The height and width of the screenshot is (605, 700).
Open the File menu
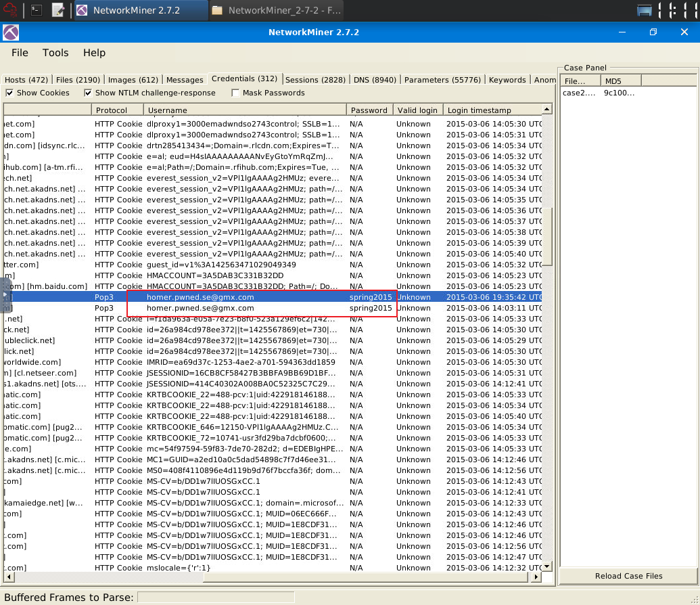[x=20, y=53]
